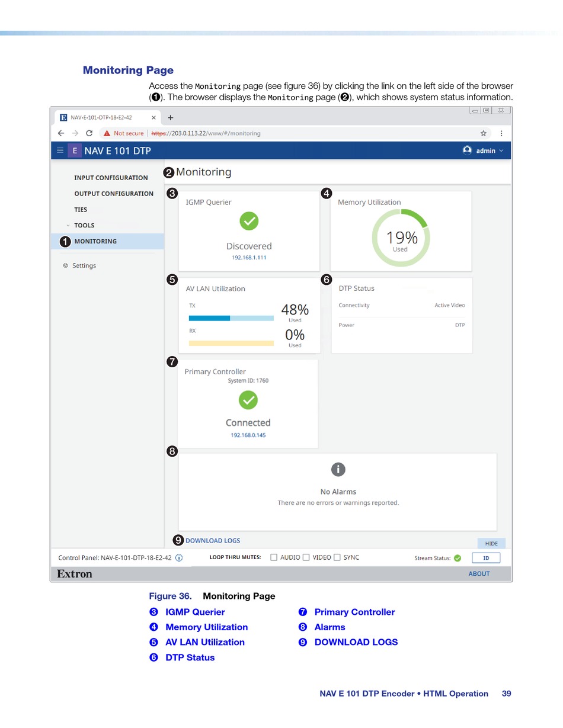Click the browser forward arrow
The height and width of the screenshot is (728, 563).
pyautogui.click(x=75, y=133)
